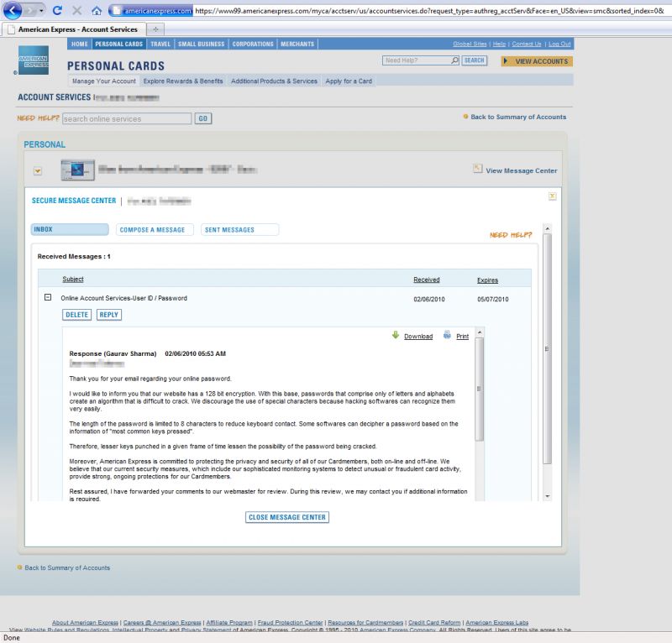Click the Help link in top bar
Screen dimensions: 672x643
tap(499, 44)
